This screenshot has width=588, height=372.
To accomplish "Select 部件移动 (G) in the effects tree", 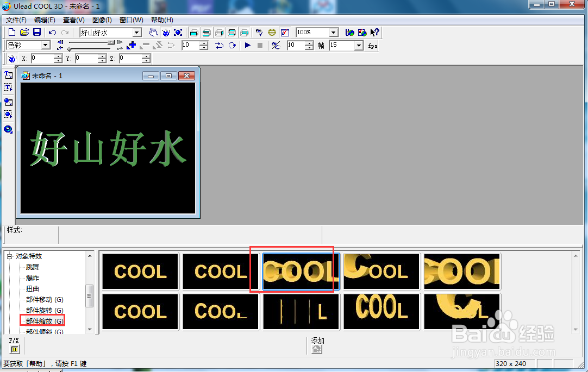I will [45, 300].
